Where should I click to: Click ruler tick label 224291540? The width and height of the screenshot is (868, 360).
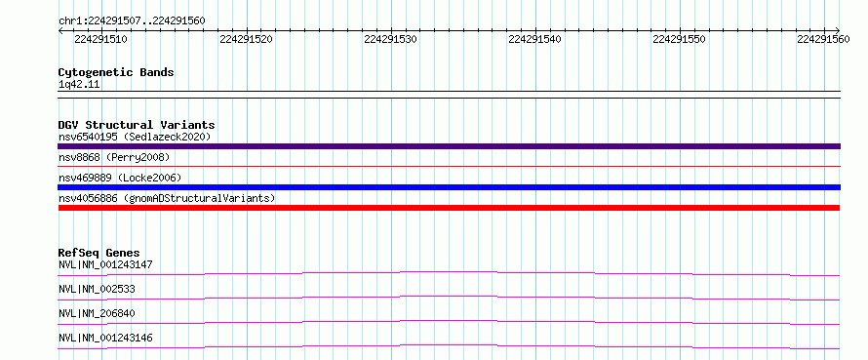tap(534, 39)
